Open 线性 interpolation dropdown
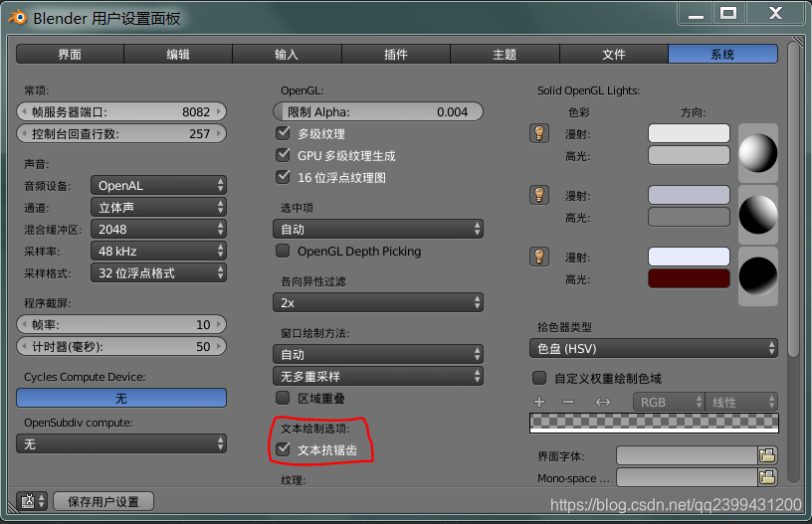This screenshot has height=524, width=812. (741, 402)
